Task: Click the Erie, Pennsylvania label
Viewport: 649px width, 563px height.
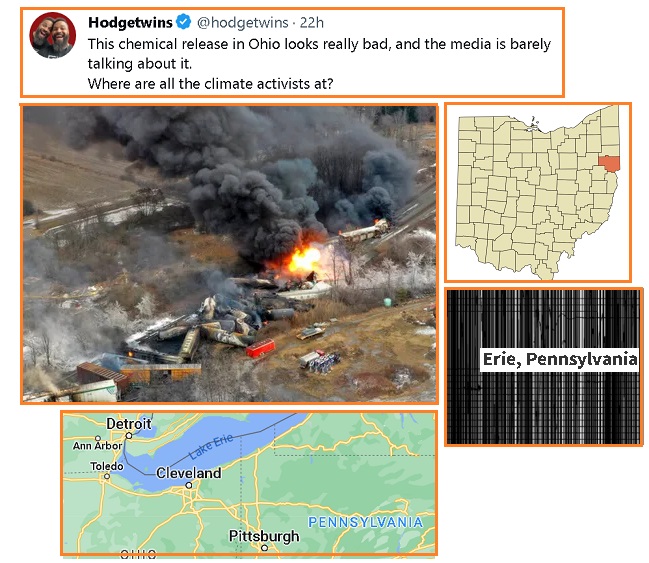Action: point(560,359)
